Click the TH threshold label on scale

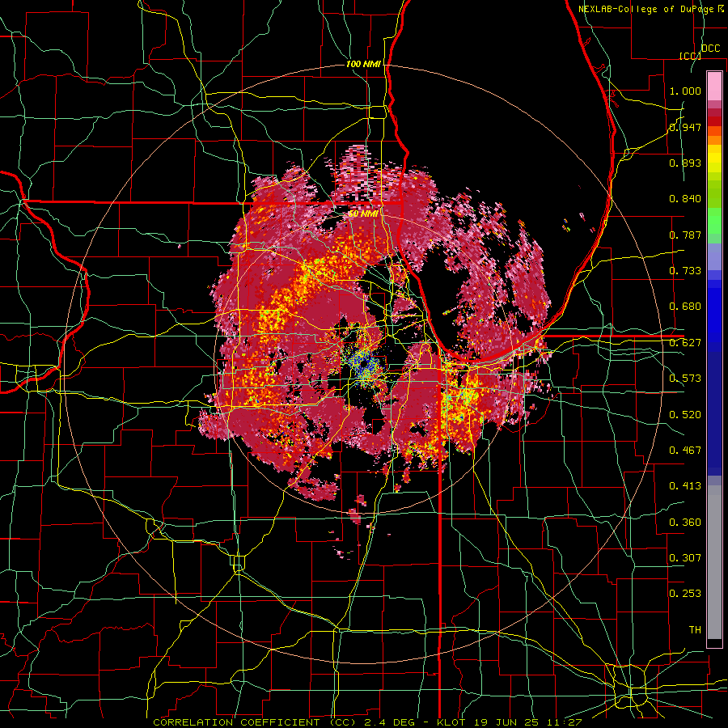click(x=695, y=630)
